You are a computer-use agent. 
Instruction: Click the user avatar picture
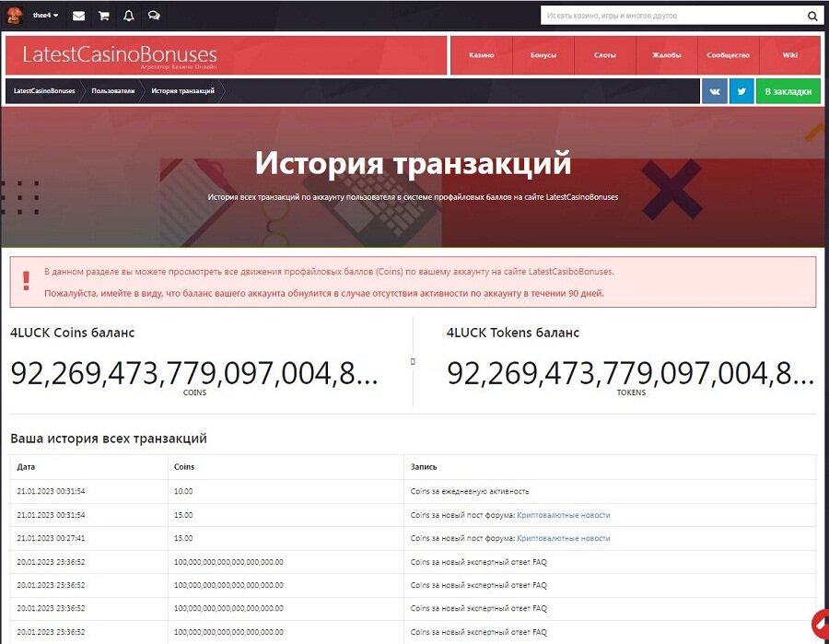click(15, 16)
